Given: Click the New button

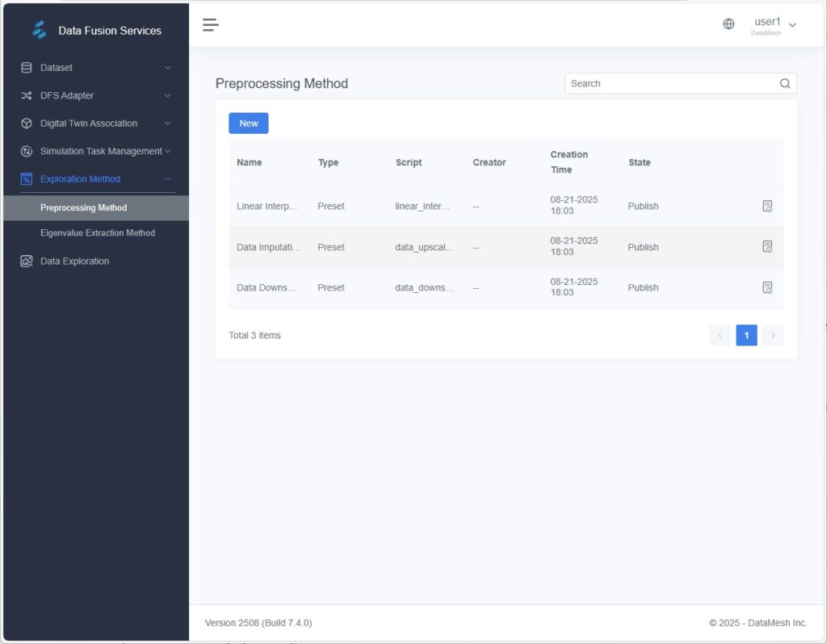Looking at the screenshot, I should click(248, 123).
